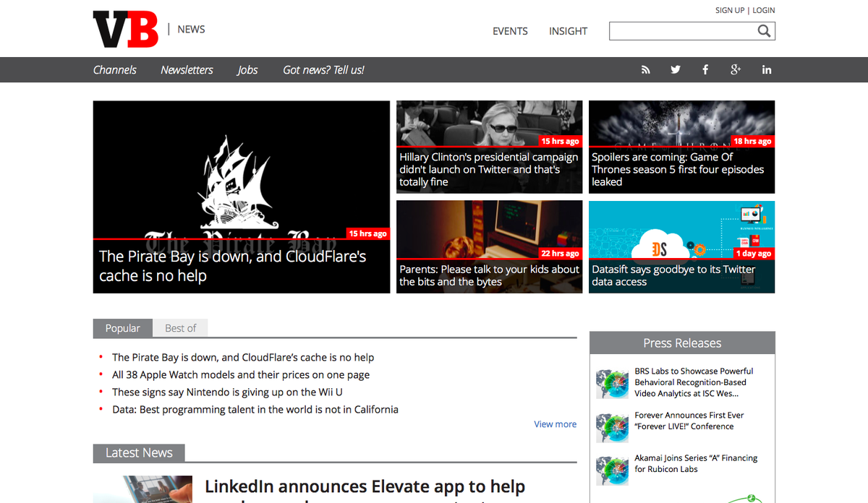Image resolution: width=868 pixels, height=503 pixels.
Task: Open LinkedIn Elevate article thumbnail
Action: click(143, 489)
